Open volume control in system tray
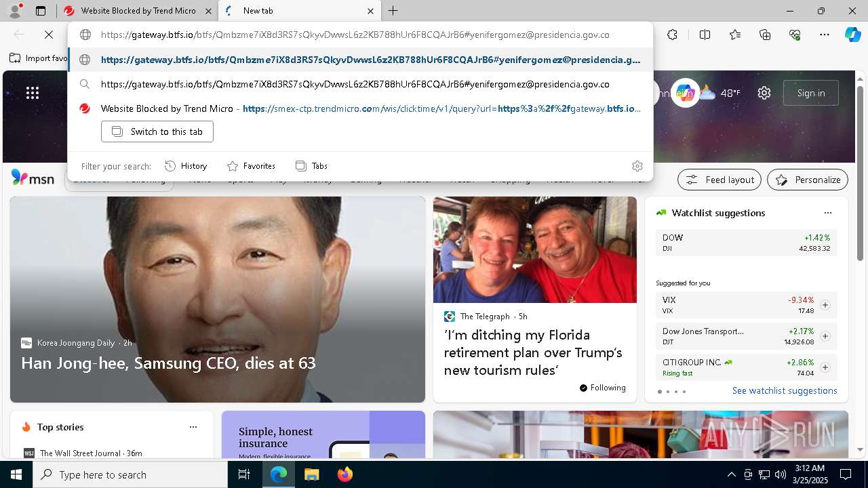868x488 pixels. point(780,474)
